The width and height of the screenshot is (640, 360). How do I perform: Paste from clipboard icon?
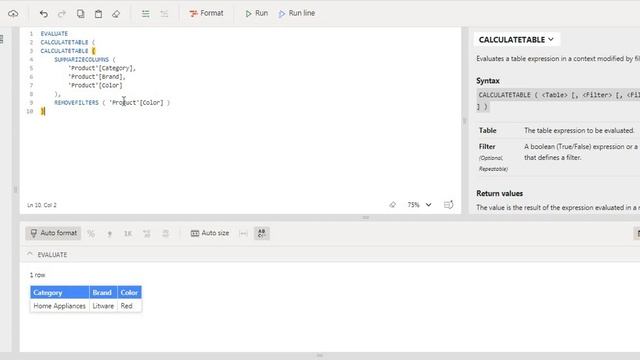[98, 13]
